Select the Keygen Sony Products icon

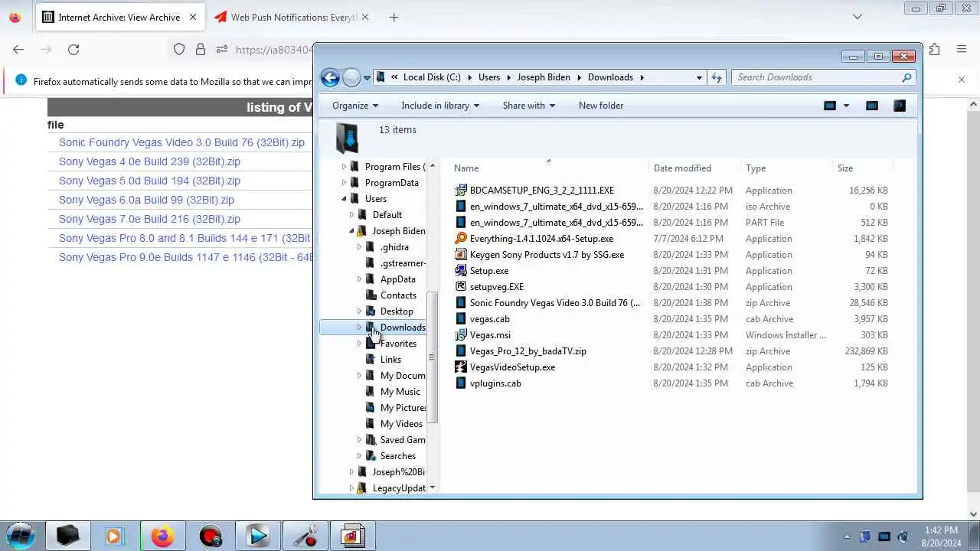(x=461, y=255)
